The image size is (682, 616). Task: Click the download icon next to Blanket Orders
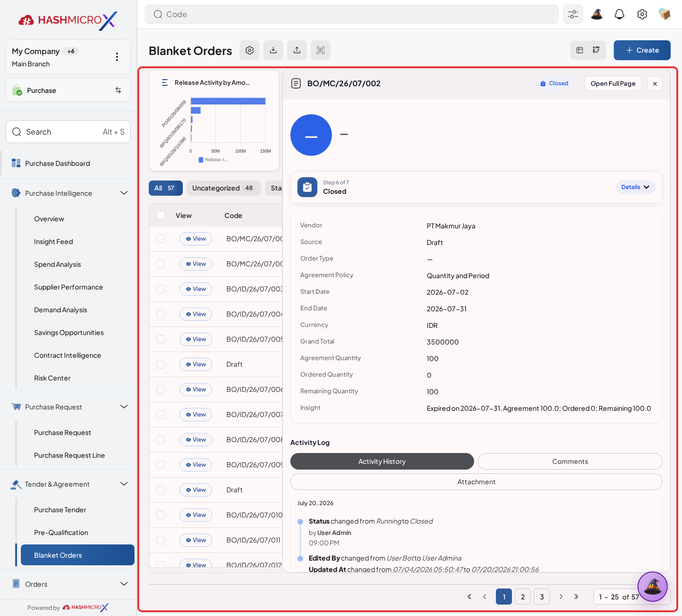pos(273,50)
